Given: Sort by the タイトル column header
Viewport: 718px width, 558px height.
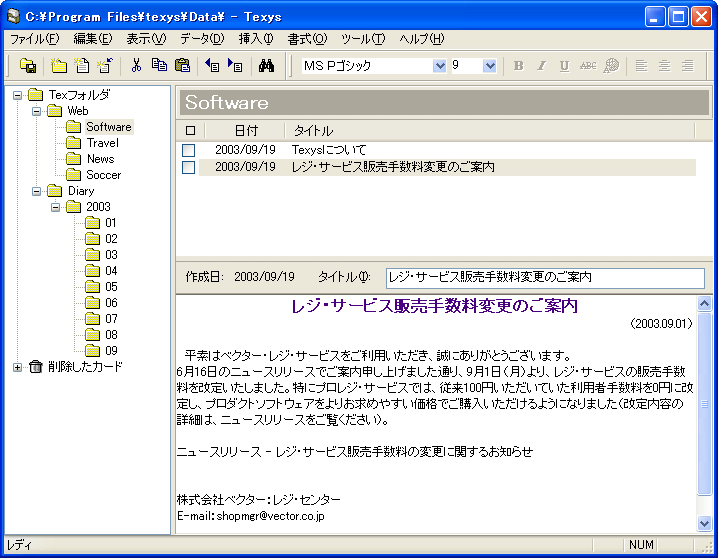Looking at the screenshot, I should [490, 131].
